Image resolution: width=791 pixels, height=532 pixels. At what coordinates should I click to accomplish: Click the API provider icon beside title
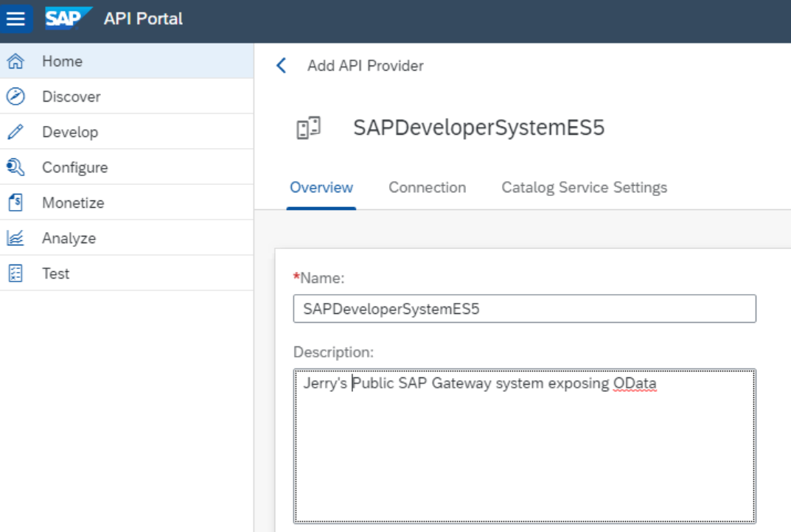pyautogui.click(x=308, y=128)
